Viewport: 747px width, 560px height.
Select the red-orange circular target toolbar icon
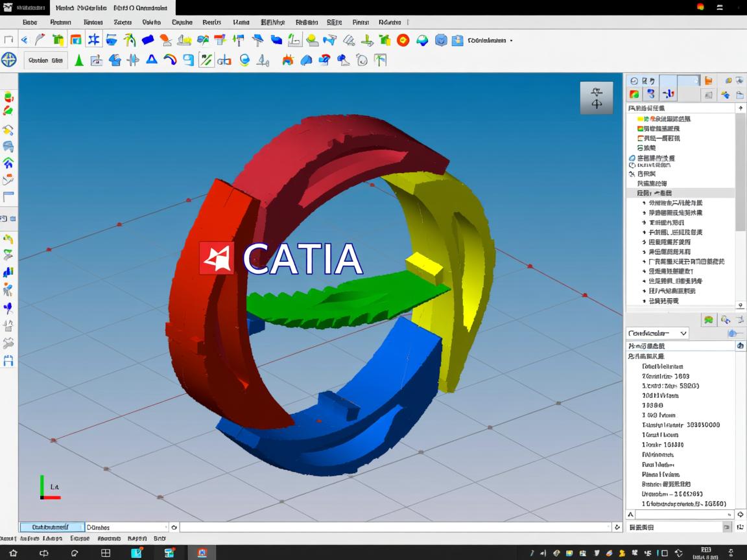(403, 40)
